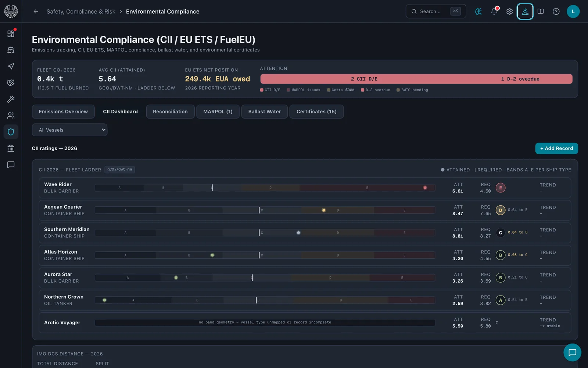Click the Safety, Compliance & Risk breadcrumb
This screenshot has width=588, height=368.
(x=81, y=11)
